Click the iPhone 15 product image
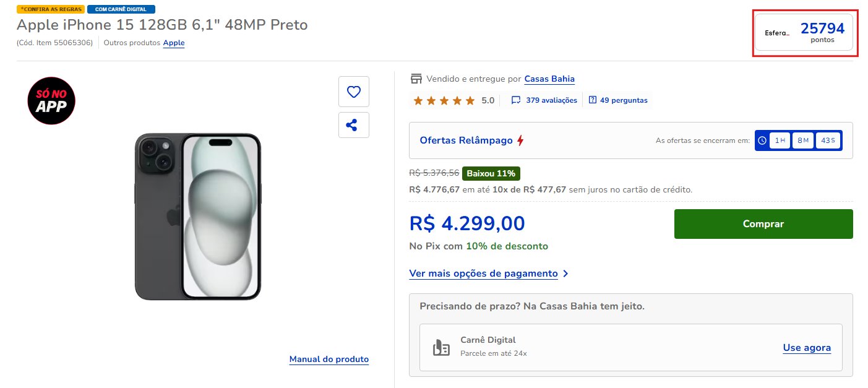 click(198, 217)
